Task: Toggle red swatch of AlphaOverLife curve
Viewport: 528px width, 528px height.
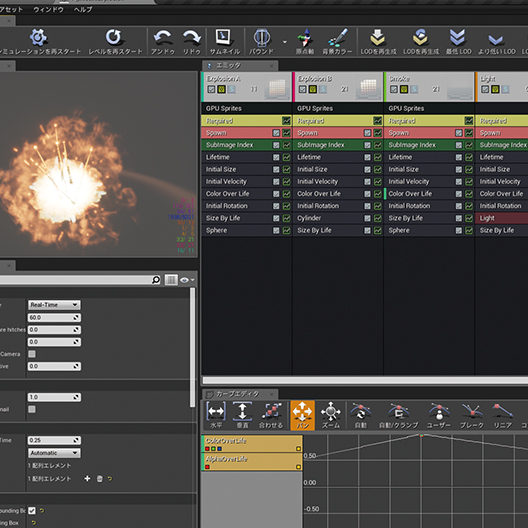Action: coord(207,467)
